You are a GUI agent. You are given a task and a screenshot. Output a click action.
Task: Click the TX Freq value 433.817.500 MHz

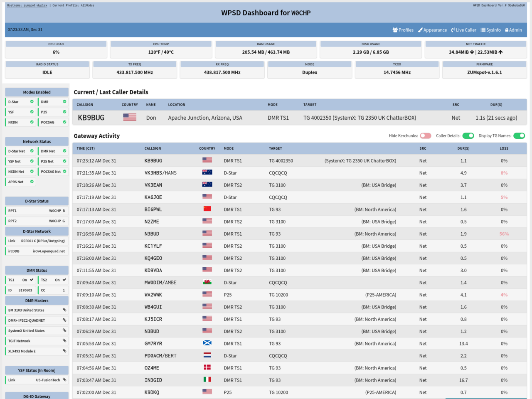click(135, 72)
